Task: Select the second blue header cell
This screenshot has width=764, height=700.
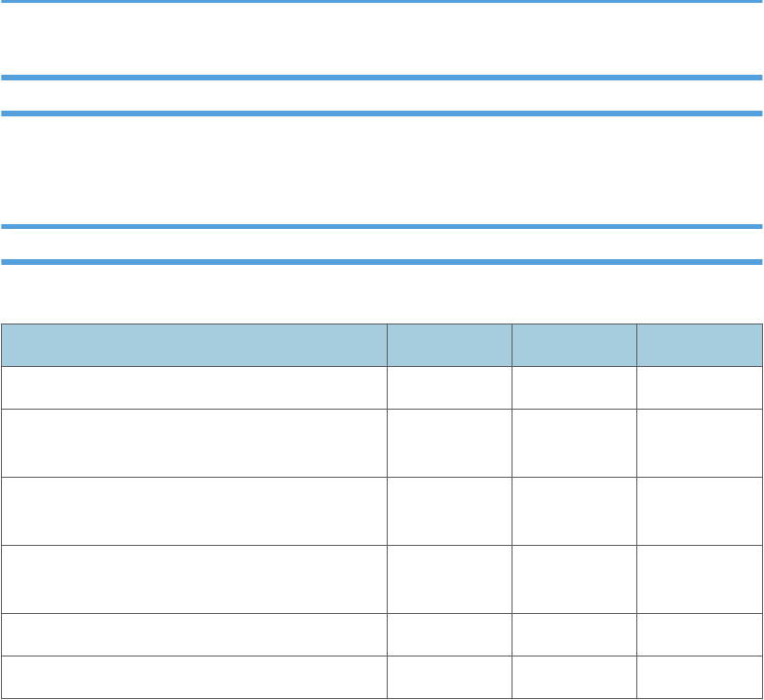Action: tap(449, 345)
